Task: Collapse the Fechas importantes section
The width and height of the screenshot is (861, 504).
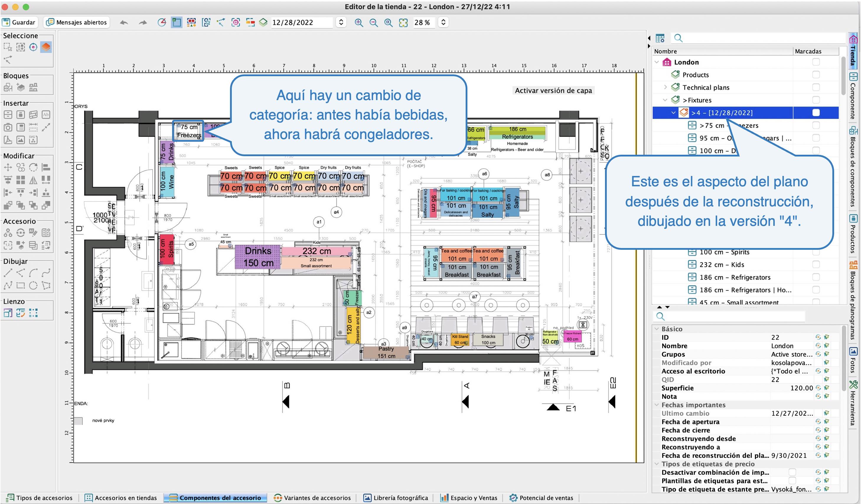Action: (657, 405)
